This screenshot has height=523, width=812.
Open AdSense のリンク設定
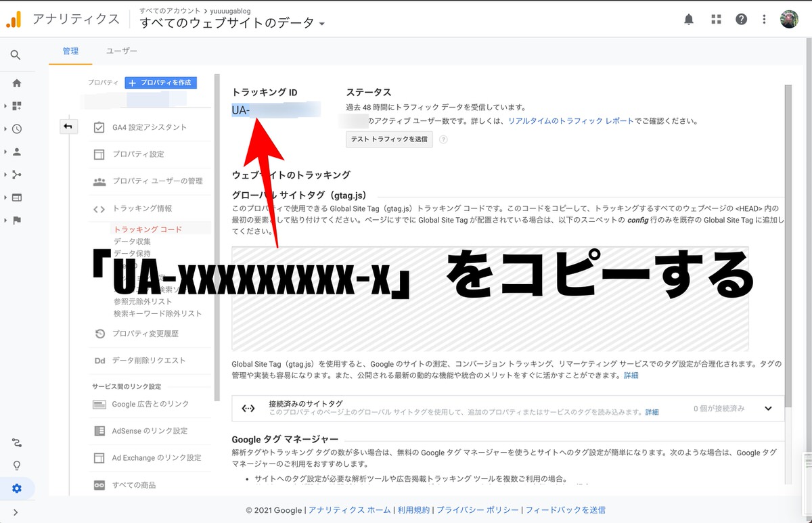click(x=150, y=431)
